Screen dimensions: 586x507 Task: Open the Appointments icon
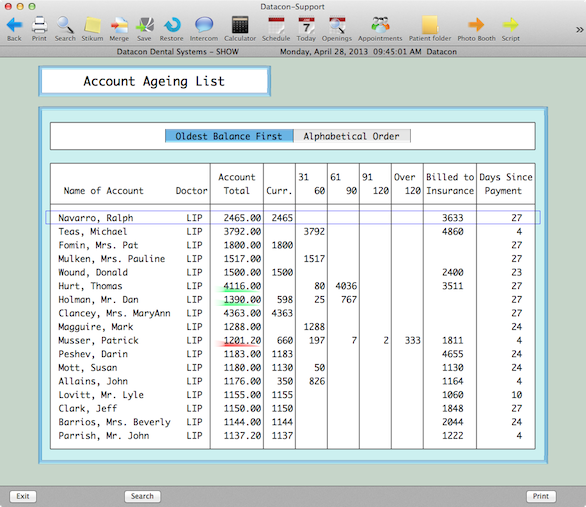click(x=380, y=25)
